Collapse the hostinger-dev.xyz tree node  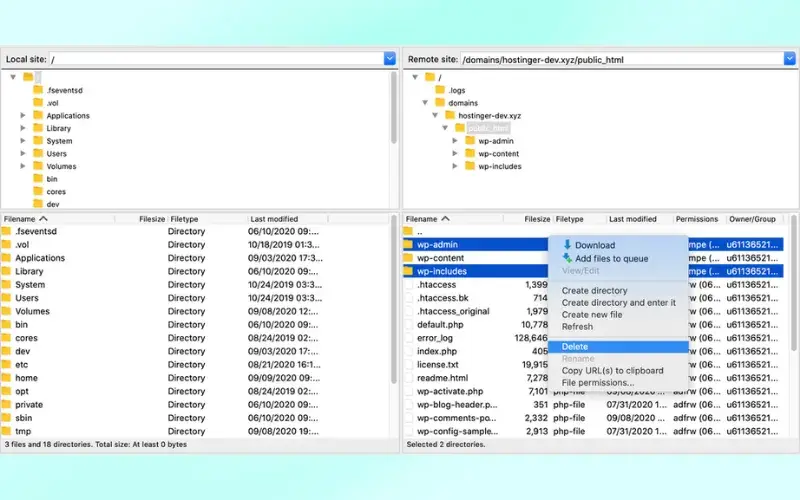[x=435, y=115]
